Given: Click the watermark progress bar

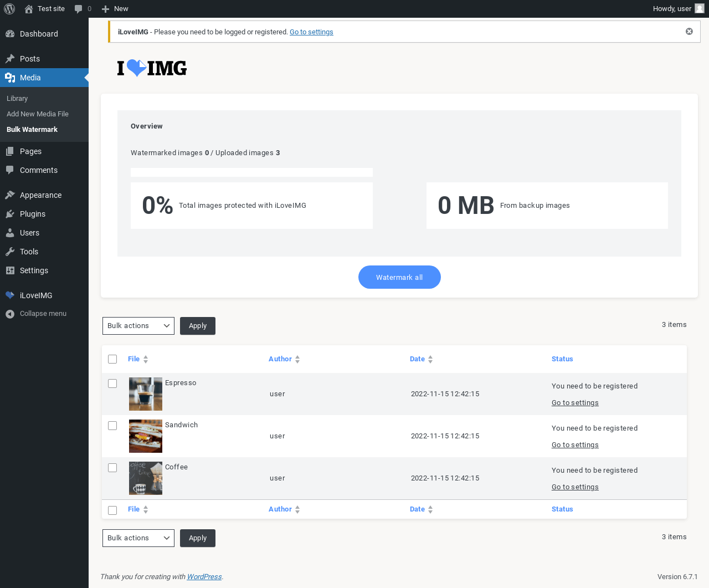Looking at the screenshot, I should coord(251,172).
